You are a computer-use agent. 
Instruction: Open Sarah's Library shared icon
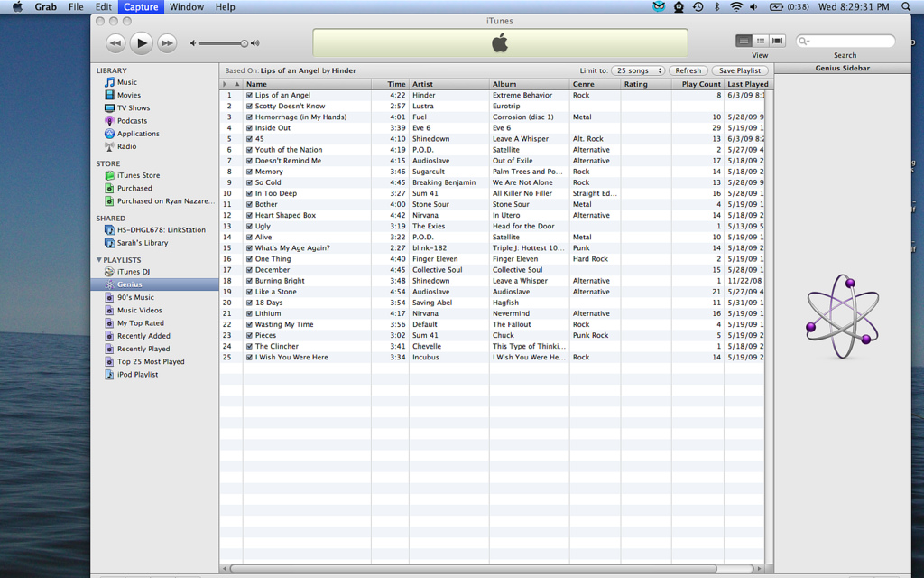tap(109, 243)
